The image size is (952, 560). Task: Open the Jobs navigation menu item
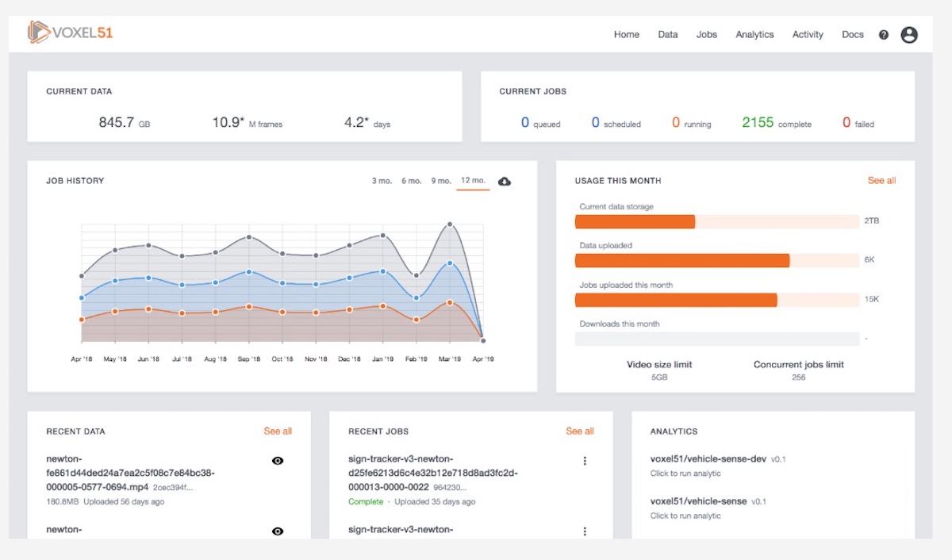(706, 34)
